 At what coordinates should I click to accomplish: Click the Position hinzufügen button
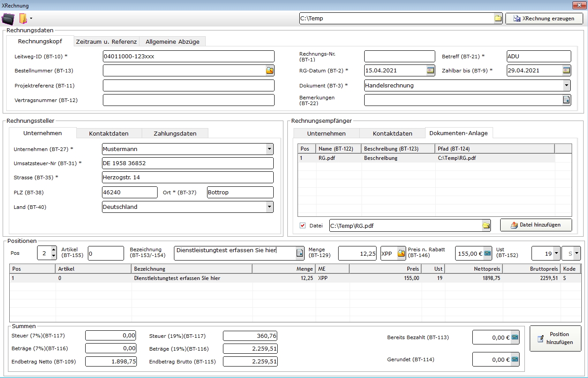point(555,338)
